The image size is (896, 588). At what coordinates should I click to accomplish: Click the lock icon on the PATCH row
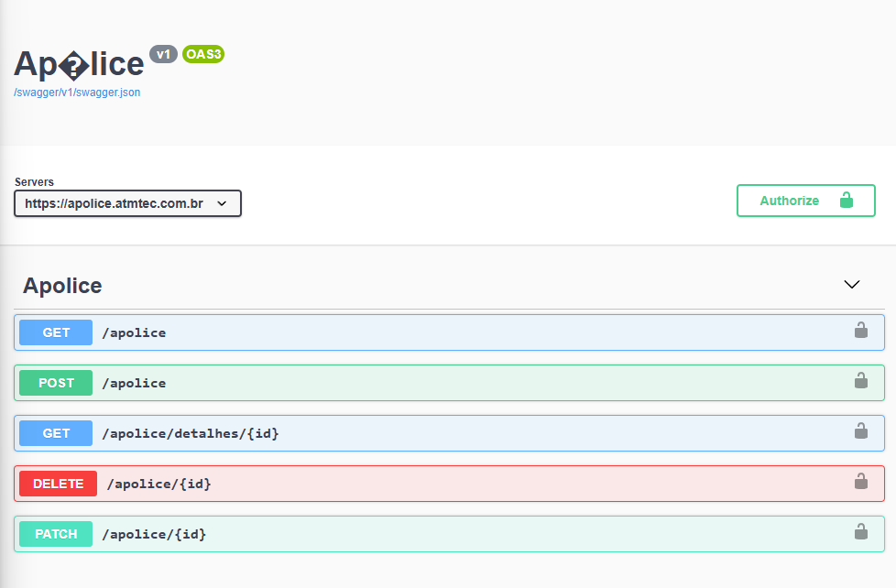(860, 532)
